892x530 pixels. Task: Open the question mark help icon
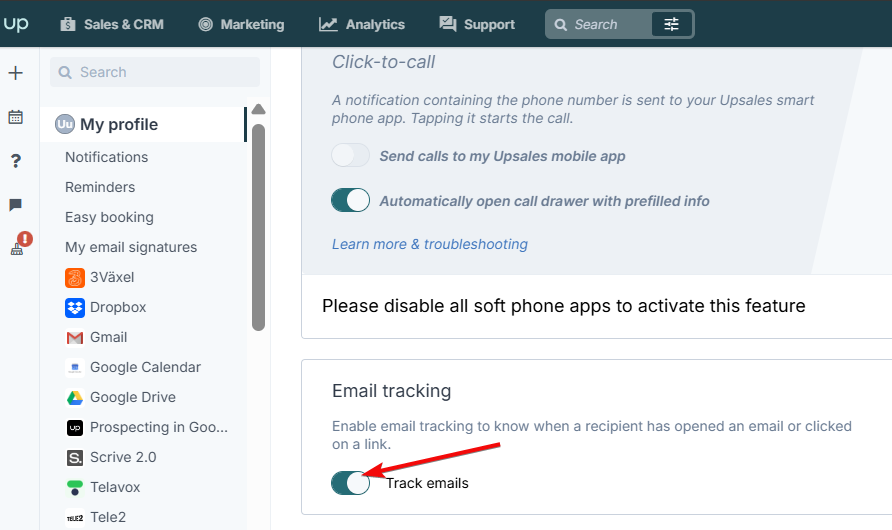(x=16, y=161)
